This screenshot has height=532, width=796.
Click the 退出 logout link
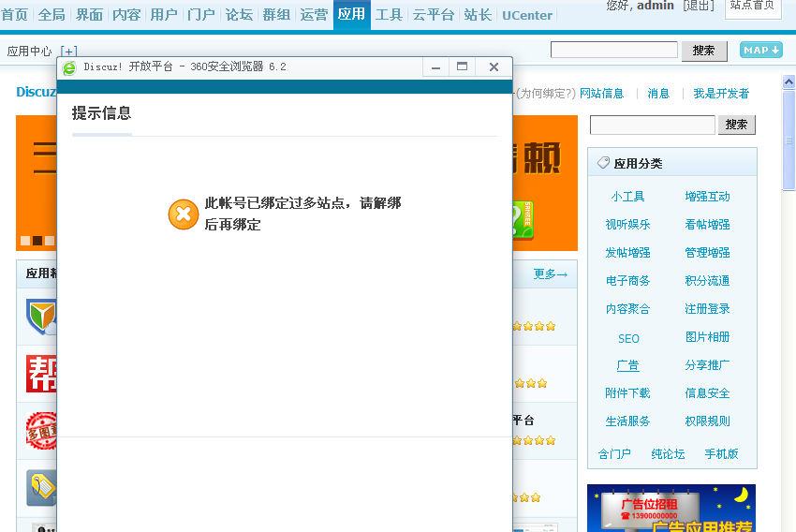(x=699, y=6)
